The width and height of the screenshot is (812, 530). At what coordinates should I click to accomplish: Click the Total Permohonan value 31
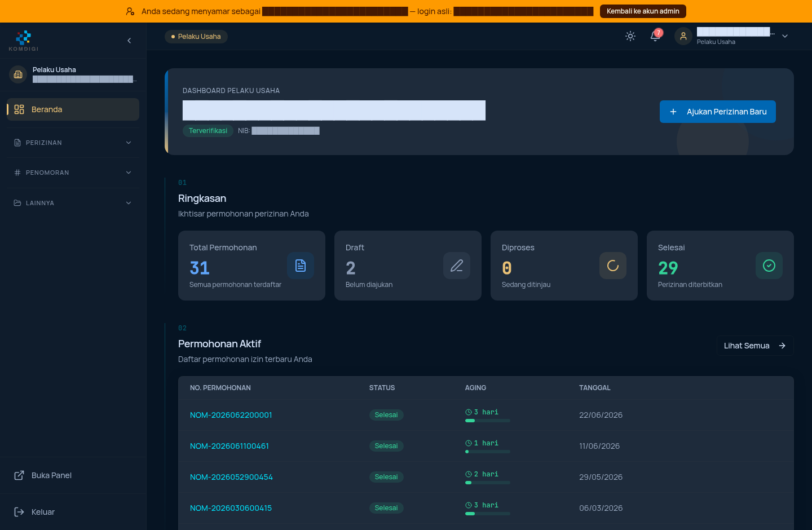pos(200,268)
